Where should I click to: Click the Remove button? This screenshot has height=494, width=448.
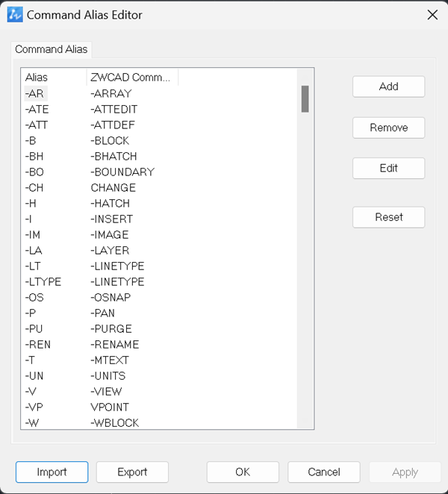click(x=388, y=128)
